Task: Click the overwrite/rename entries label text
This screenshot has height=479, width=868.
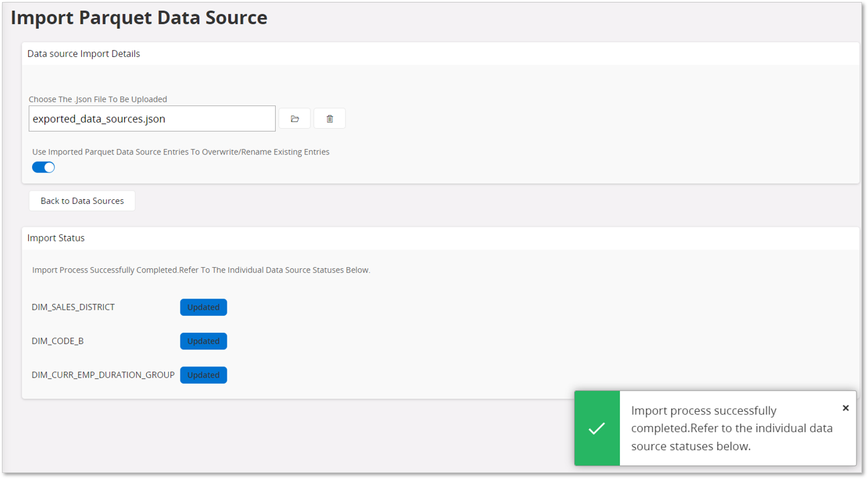Action: coord(181,152)
